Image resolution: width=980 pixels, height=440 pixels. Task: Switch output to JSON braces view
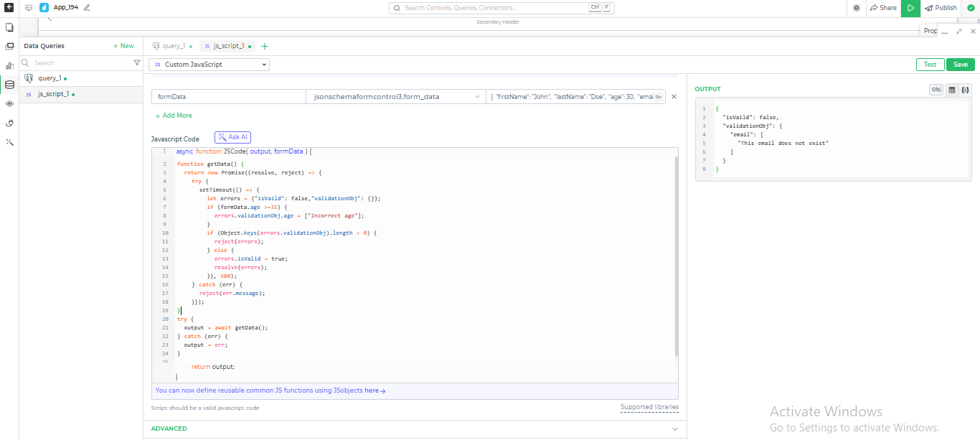click(x=965, y=90)
